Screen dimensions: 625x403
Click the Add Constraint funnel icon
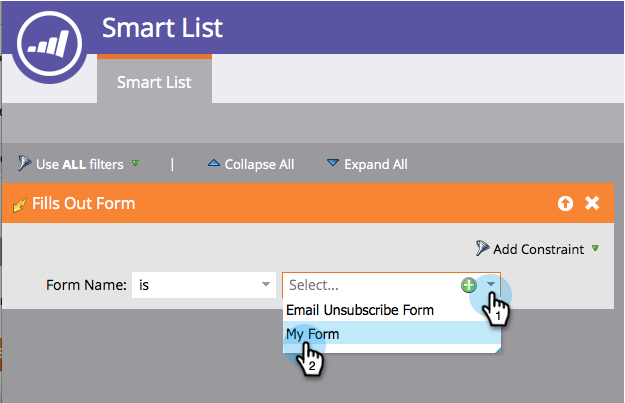483,249
